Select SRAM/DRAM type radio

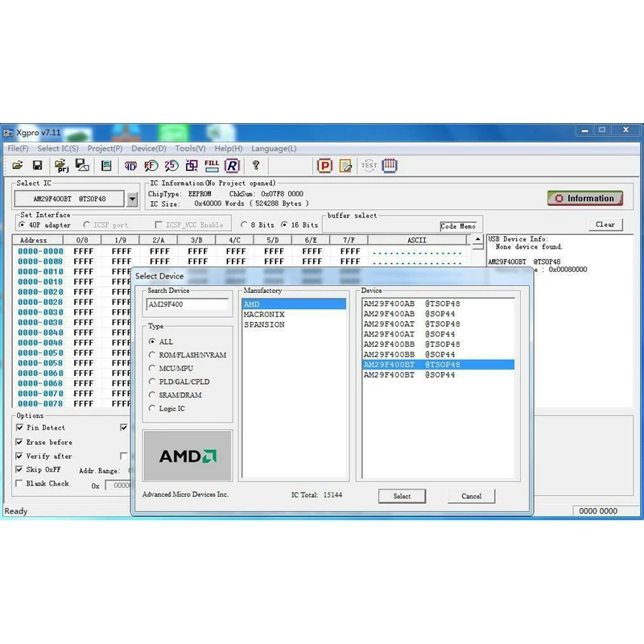152,394
